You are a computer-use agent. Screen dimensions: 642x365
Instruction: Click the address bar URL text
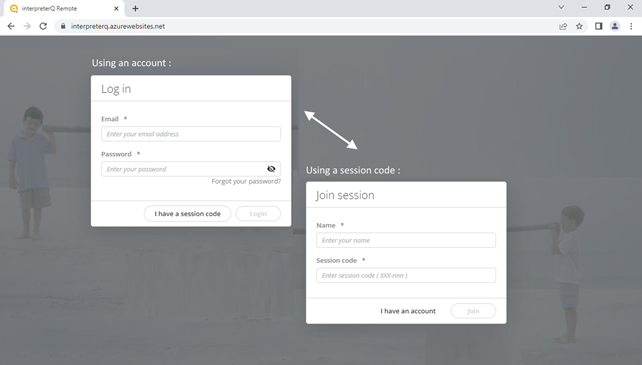tap(118, 26)
